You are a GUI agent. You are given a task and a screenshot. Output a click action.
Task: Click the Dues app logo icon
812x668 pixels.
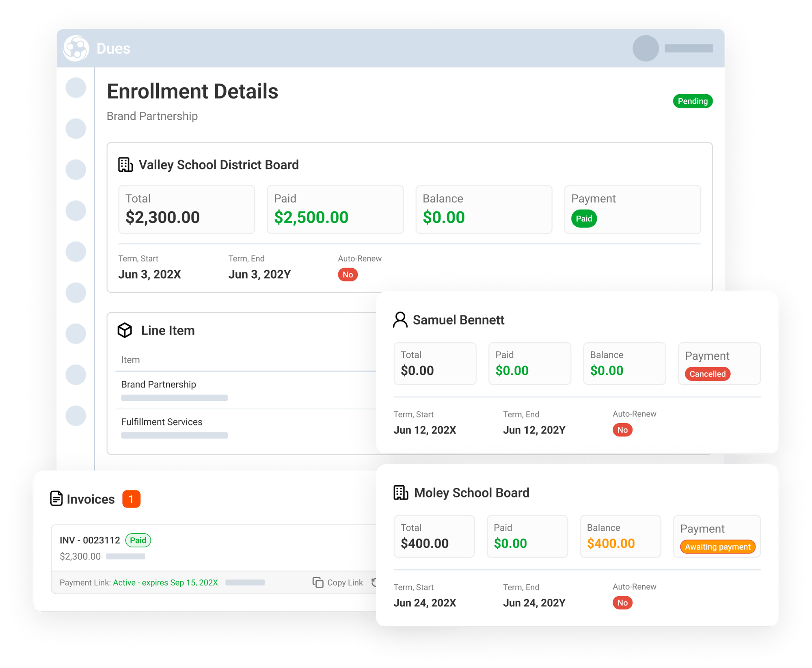click(x=76, y=48)
